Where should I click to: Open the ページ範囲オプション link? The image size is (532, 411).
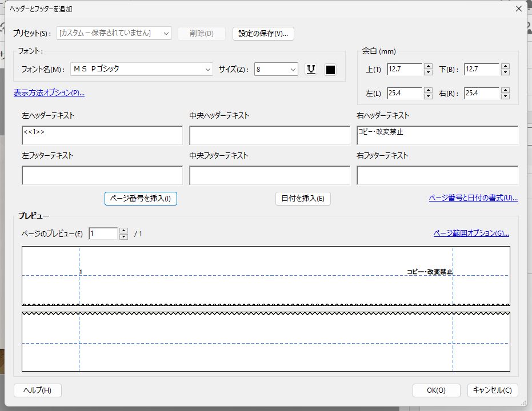[x=470, y=233]
